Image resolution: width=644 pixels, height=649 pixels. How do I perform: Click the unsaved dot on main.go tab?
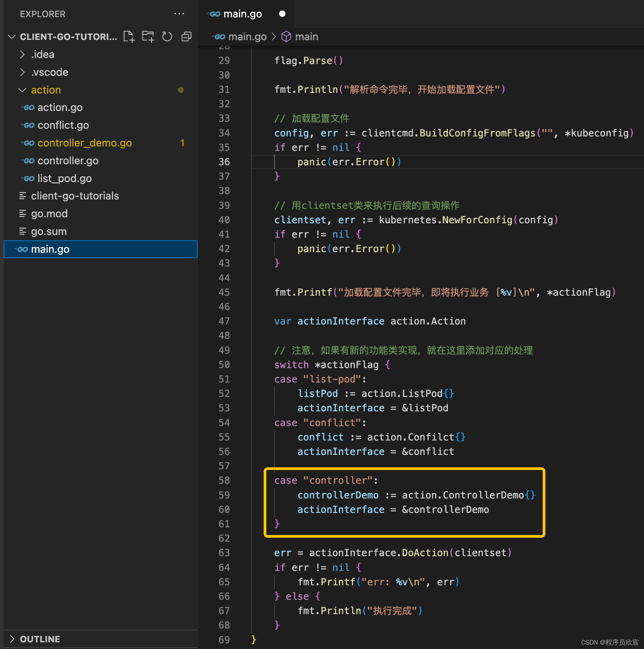[282, 14]
